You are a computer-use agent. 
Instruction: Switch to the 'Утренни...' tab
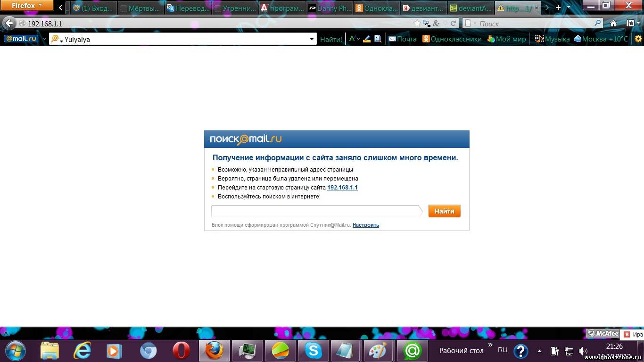click(234, 8)
